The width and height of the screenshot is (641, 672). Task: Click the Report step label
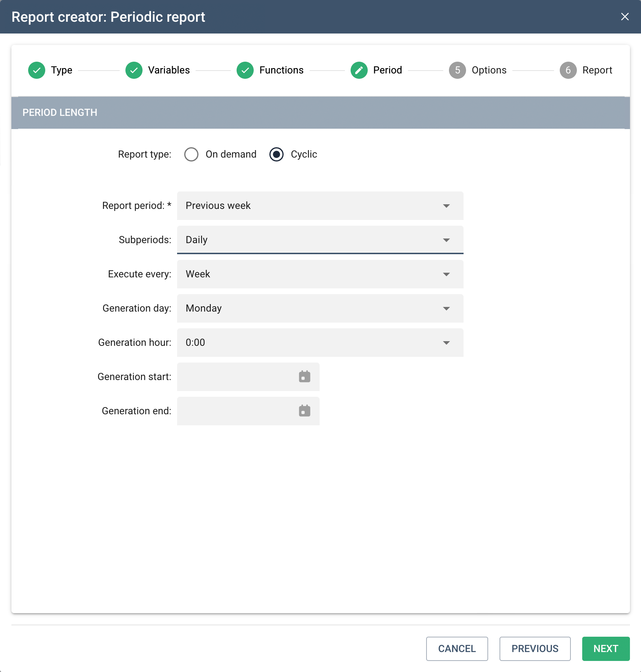[598, 70]
